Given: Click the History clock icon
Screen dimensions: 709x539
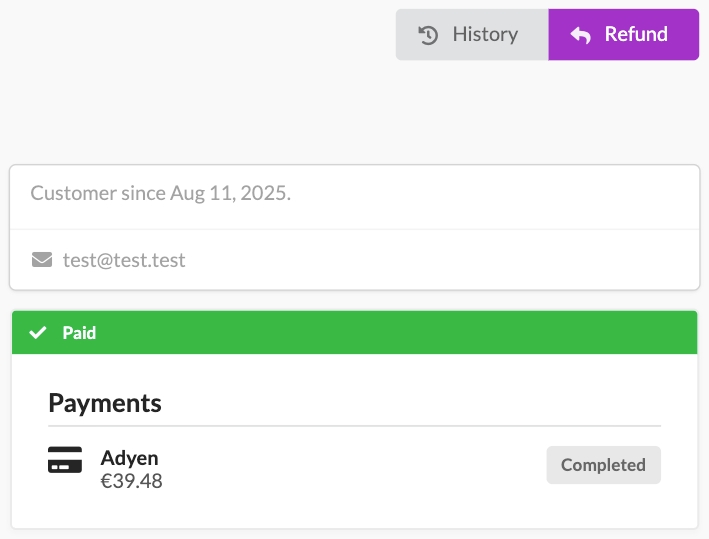Looking at the screenshot, I should [428, 35].
